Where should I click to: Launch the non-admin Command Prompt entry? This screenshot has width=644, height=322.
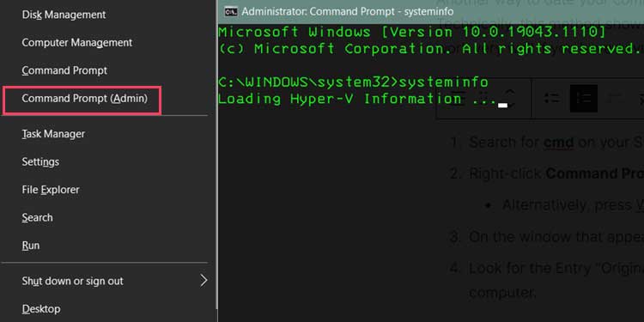[x=64, y=70]
